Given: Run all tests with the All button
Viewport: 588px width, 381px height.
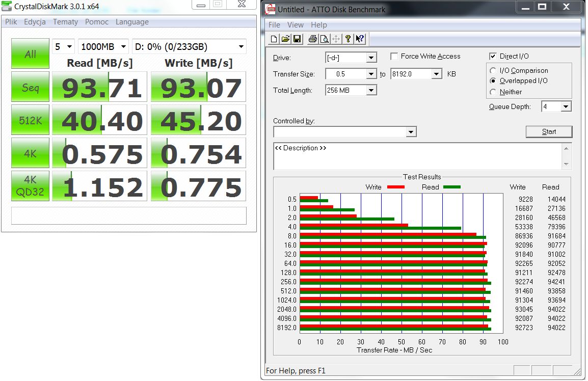Looking at the screenshot, I should (30, 53).
